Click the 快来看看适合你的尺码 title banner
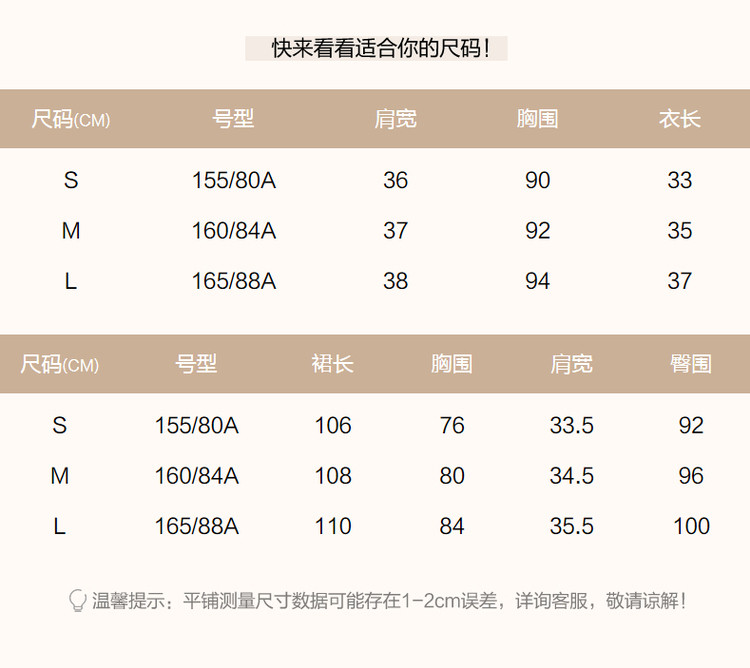750x668 pixels. (376, 48)
